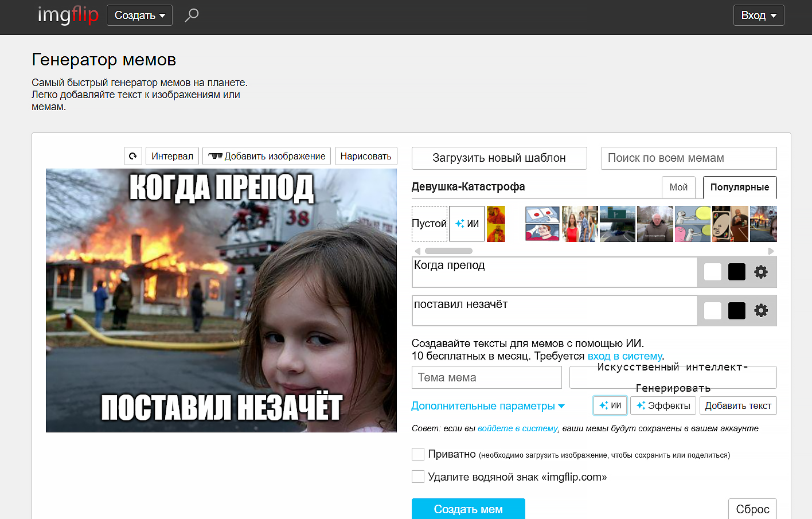Screen dimensions: 812x519
Task: Open the Вход login dropdown
Action: 759,15
